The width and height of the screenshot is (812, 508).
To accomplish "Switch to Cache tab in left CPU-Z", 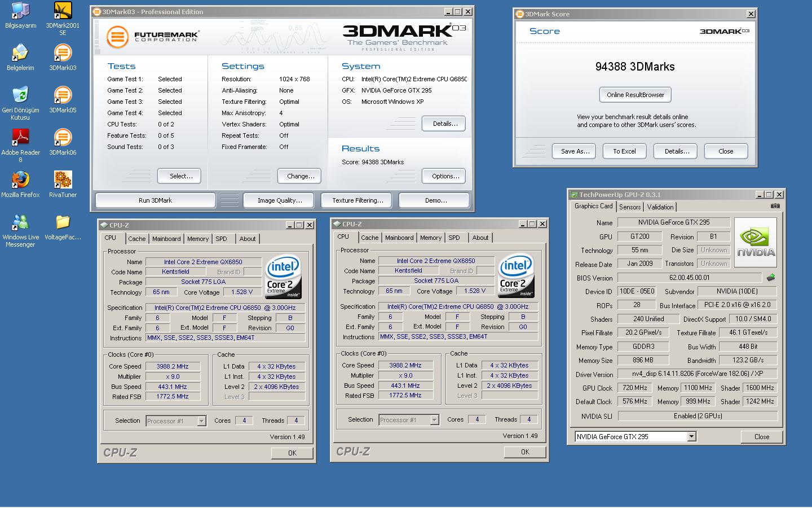I will click(x=136, y=239).
